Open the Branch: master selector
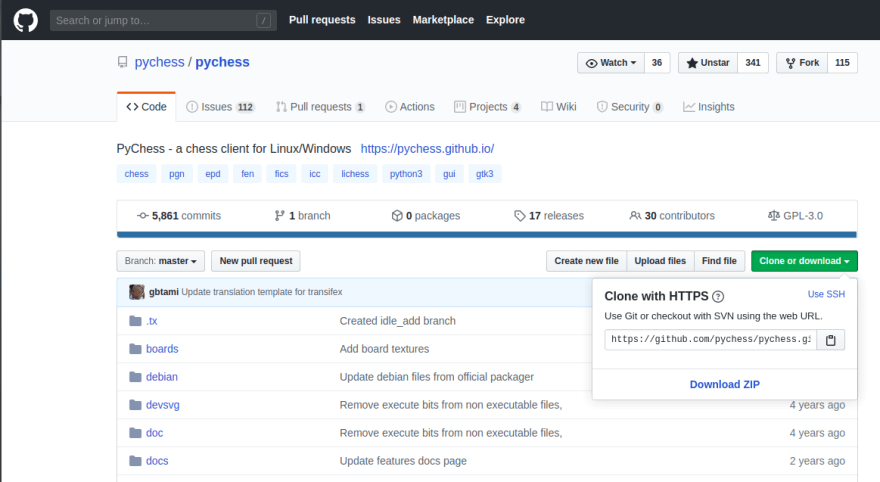Screen dimensions: 880x482 pyautogui.click(x=161, y=261)
